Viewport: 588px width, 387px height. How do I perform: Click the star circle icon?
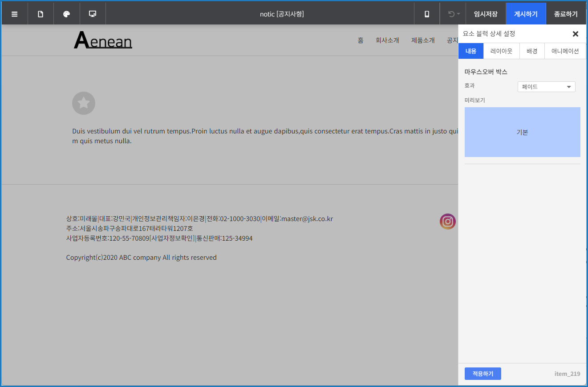click(84, 103)
